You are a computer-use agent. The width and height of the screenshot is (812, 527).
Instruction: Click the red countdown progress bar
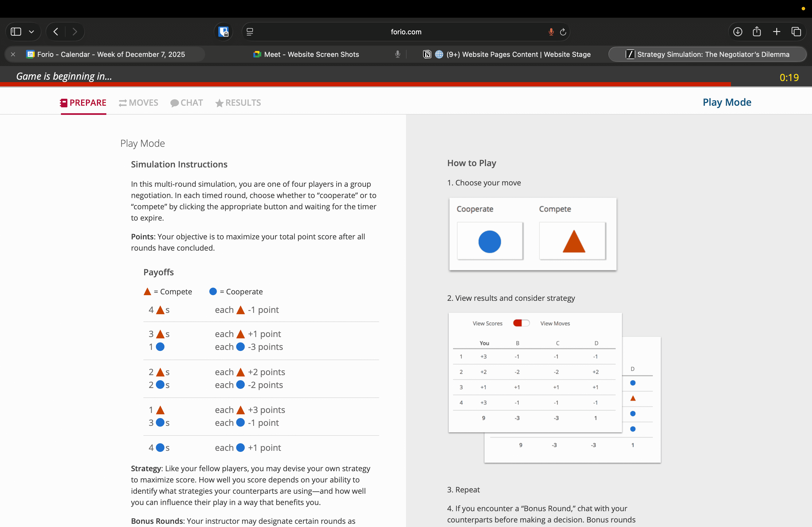point(365,84)
